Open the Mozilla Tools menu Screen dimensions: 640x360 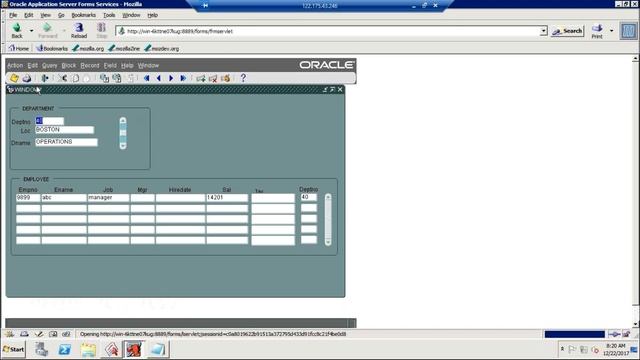tap(109, 15)
